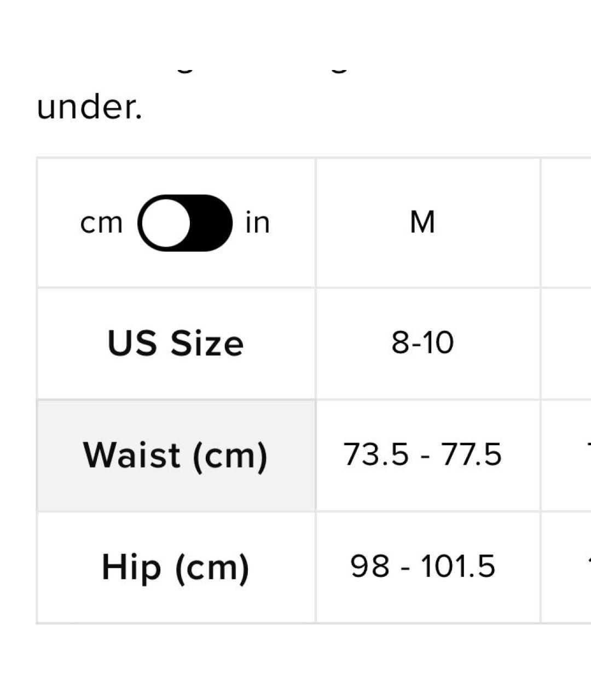The height and width of the screenshot is (700, 591).
Task: Toggle the cm/in unit switch
Action: point(185,223)
